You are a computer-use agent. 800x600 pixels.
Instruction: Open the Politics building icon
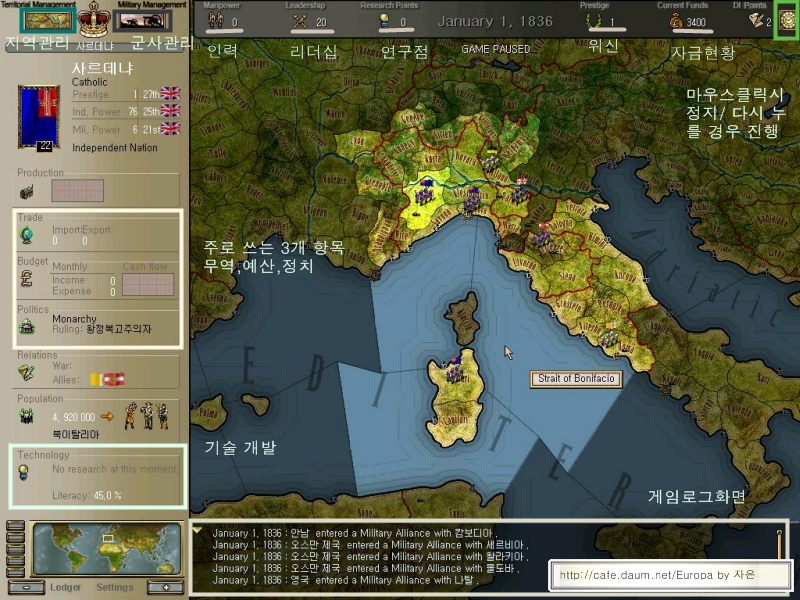coord(27,327)
